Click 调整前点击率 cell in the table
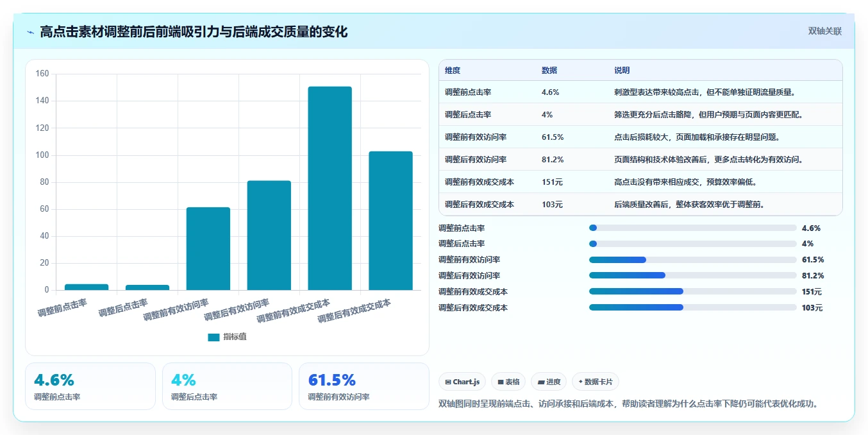 [x=468, y=92]
